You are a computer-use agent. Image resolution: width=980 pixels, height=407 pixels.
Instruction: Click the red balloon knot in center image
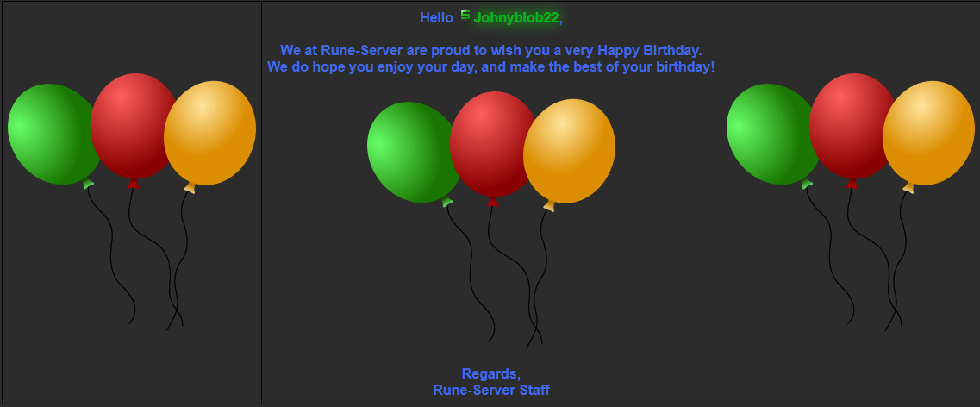492,201
